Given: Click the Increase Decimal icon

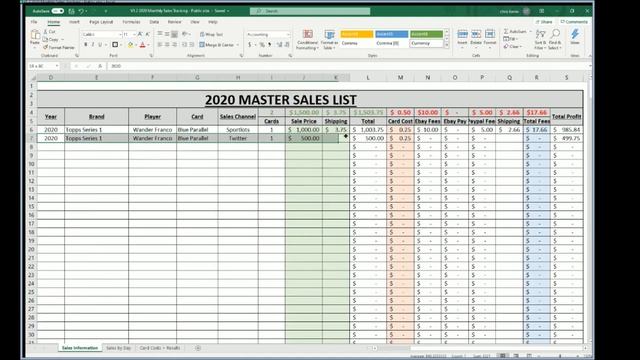Looking at the screenshot, I should tap(280, 44).
